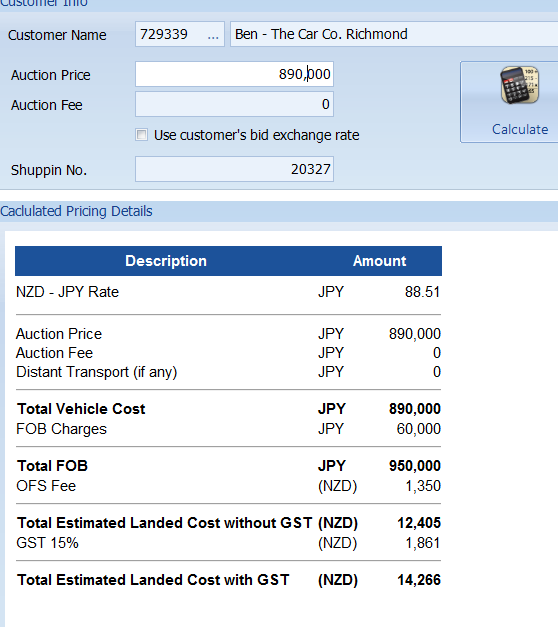The height and width of the screenshot is (627, 558).
Task: Click the Shuppin No. field showing 20327
Action: [234, 169]
